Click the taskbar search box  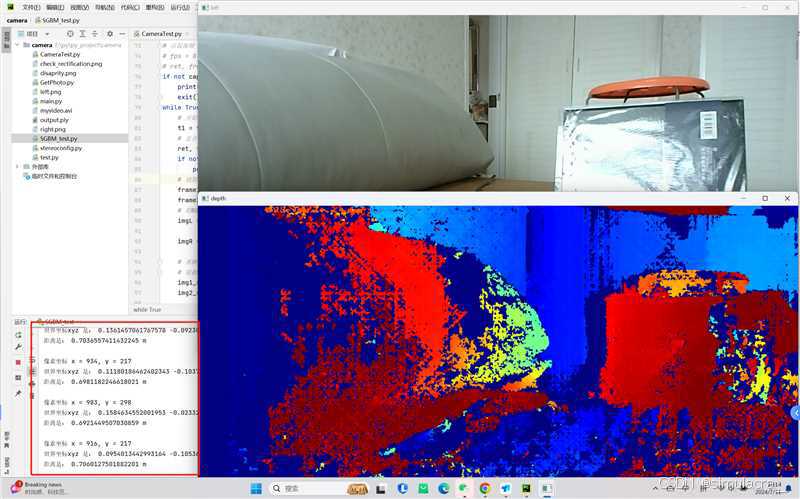tap(319, 489)
